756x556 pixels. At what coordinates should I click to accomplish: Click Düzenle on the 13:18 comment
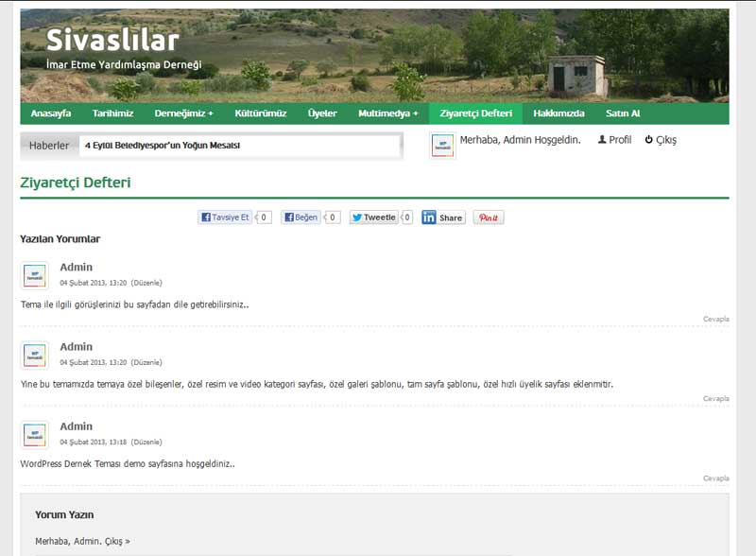[x=146, y=443]
